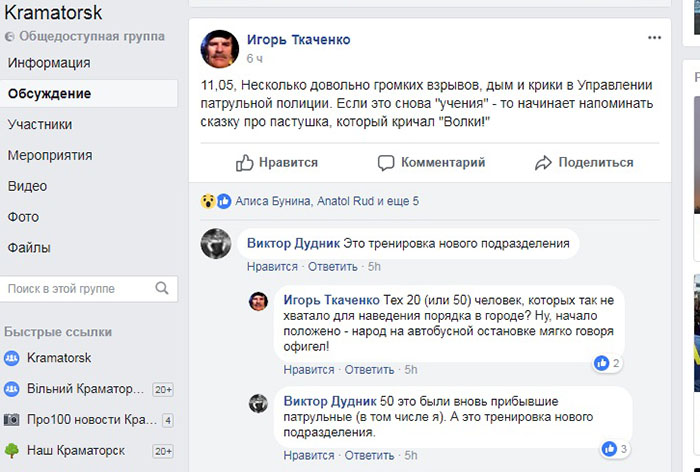Select the Участники menu item

click(40, 125)
